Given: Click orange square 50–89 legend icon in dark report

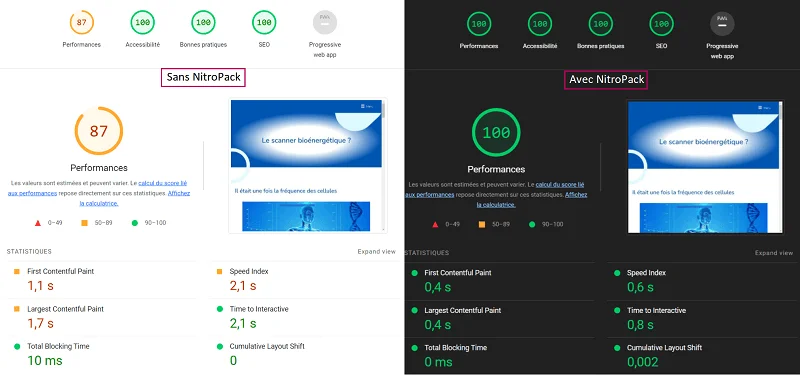Looking at the screenshot, I should click(482, 224).
